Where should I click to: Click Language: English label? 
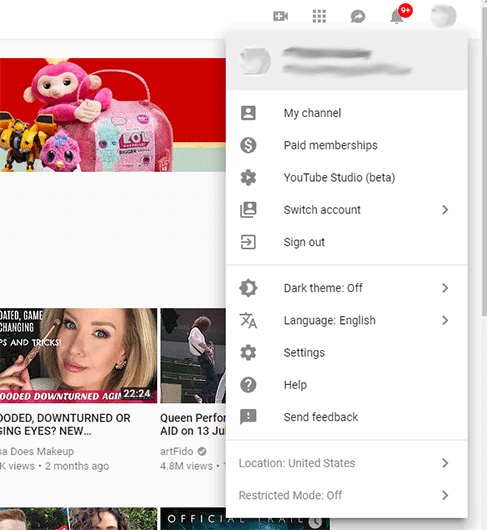(330, 320)
